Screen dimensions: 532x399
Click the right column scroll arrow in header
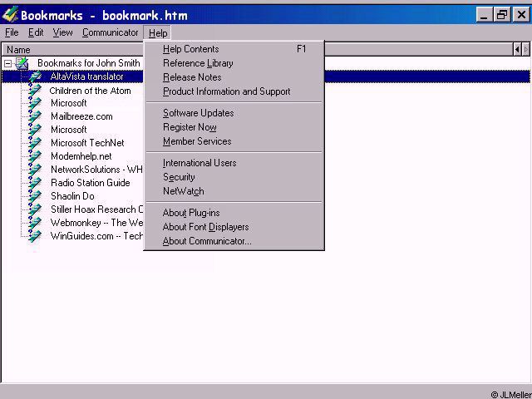525,50
